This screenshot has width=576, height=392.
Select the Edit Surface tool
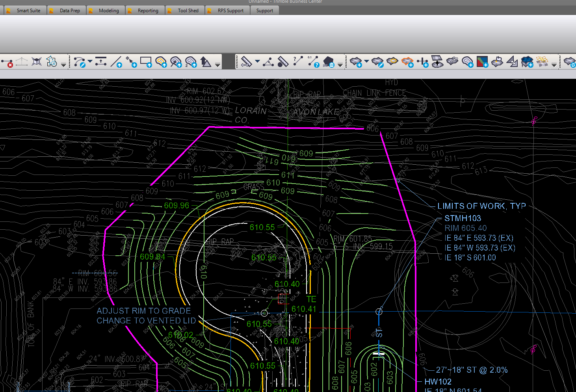click(377, 62)
